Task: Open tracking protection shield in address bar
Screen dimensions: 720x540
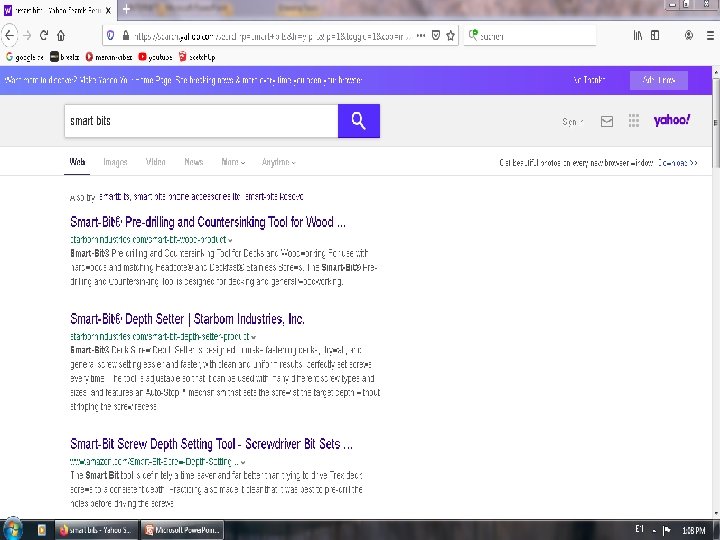Action: pos(110,35)
